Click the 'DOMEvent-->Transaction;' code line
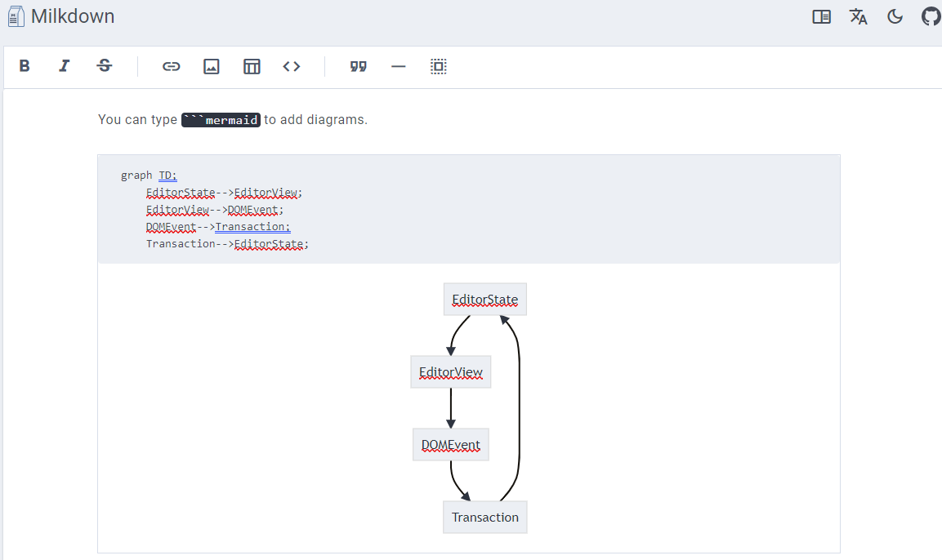Screen dimensions: 942x560 (x=218, y=227)
